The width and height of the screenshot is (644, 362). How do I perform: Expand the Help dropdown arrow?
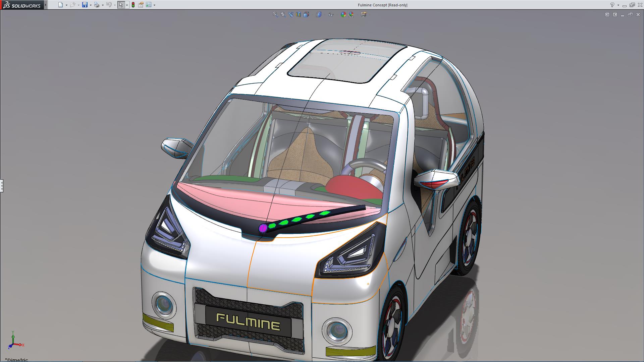click(618, 5)
